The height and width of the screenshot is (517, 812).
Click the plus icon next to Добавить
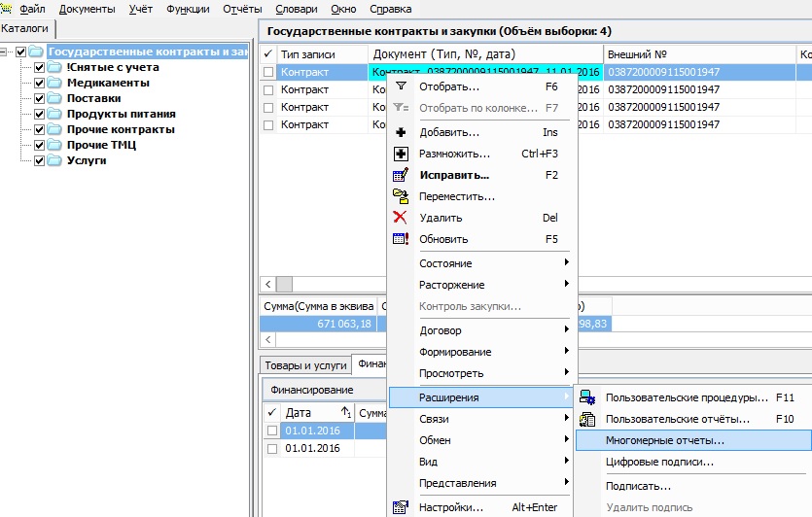tap(400, 132)
